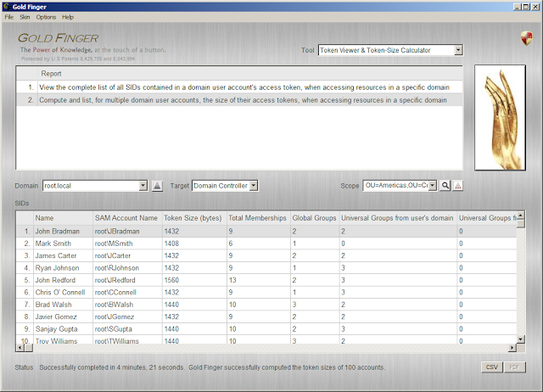
Task: Click the Gold Finger logo heading
Action: click(x=59, y=38)
